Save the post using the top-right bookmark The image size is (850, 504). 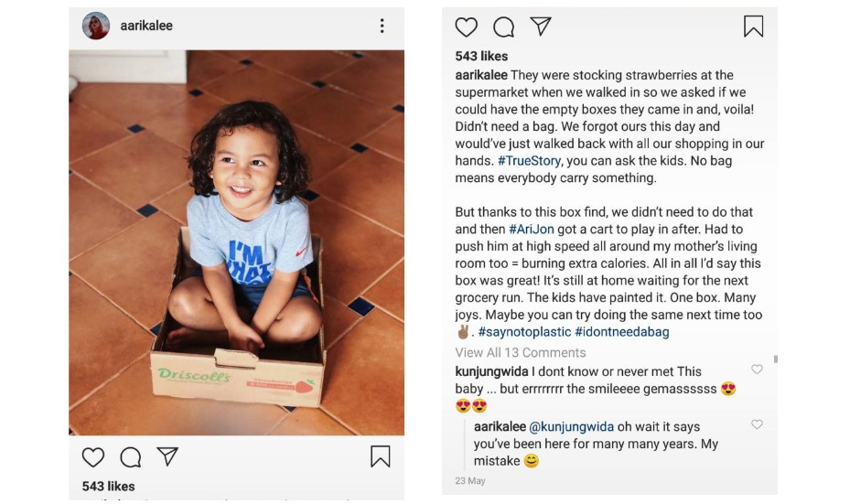(x=753, y=27)
